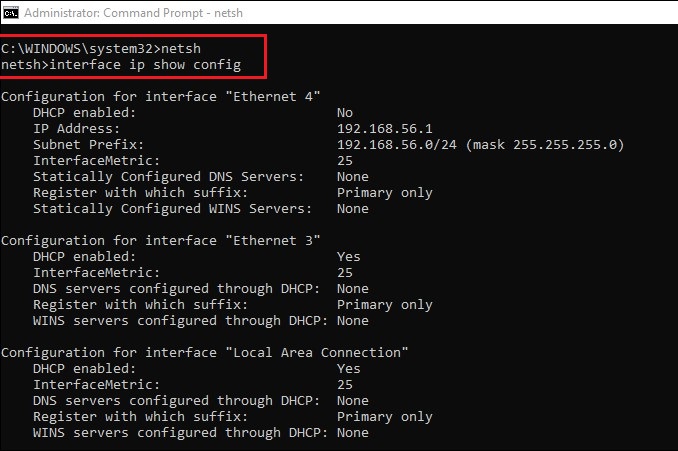Image resolution: width=678 pixels, height=451 pixels.
Task: Click DHCP enabled 'Yes' under Local Area Connection
Action: tap(349, 368)
